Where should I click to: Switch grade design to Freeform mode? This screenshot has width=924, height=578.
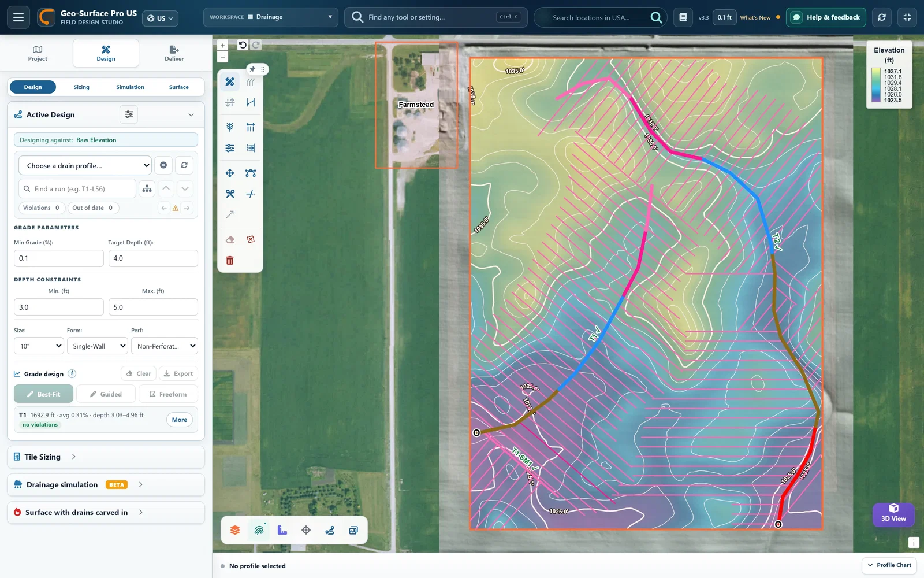click(168, 394)
